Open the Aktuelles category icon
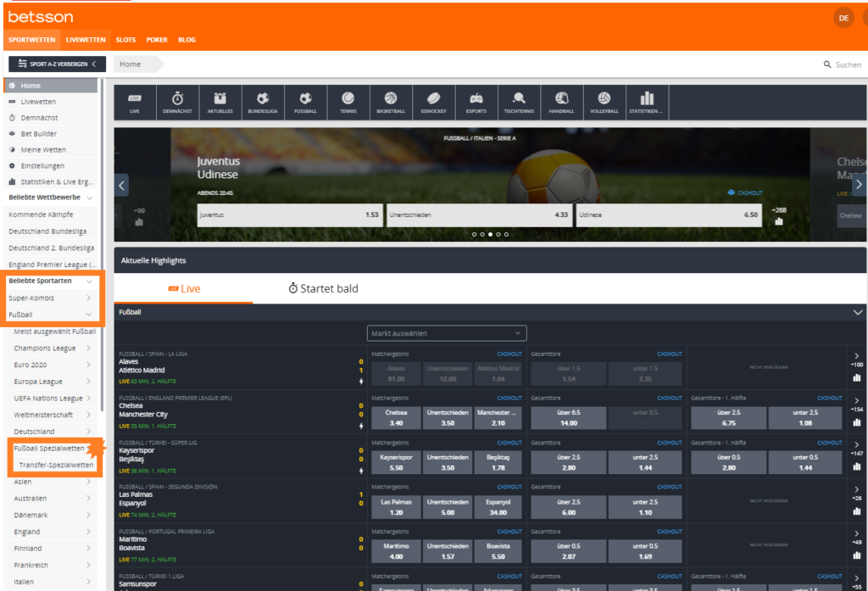Image resolution: width=868 pixels, height=591 pixels. [x=220, y=103]
